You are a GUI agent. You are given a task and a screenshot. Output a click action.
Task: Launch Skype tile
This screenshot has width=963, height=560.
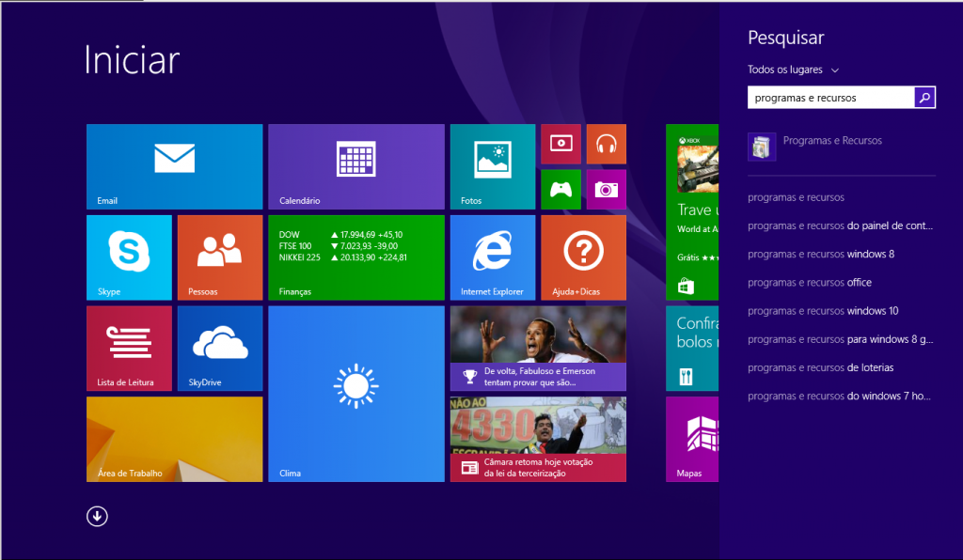click(129, 257)
